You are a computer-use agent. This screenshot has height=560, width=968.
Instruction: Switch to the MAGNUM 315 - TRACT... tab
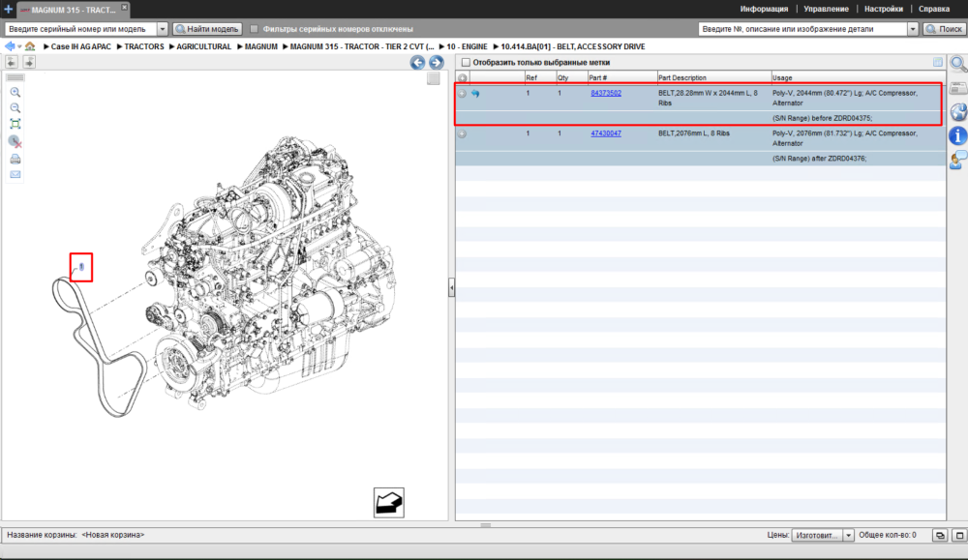[x=73, y=10]
